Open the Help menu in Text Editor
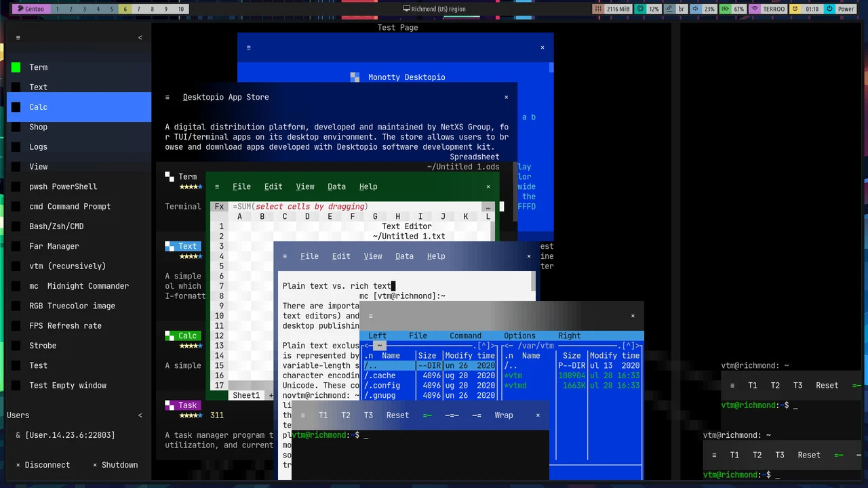The width and height of the screenshot is (868, 488). (436, 256)
